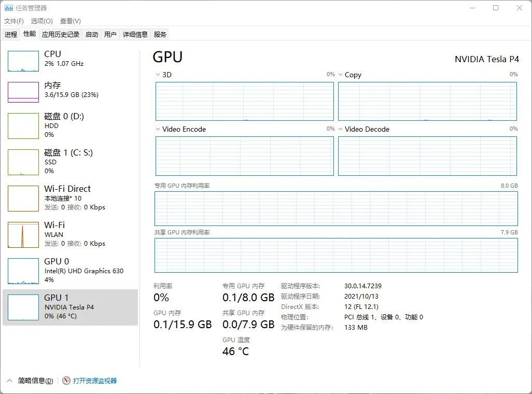Open the Video Decode engine dropdown
This screenshot has width=532, height=394.
341,129
